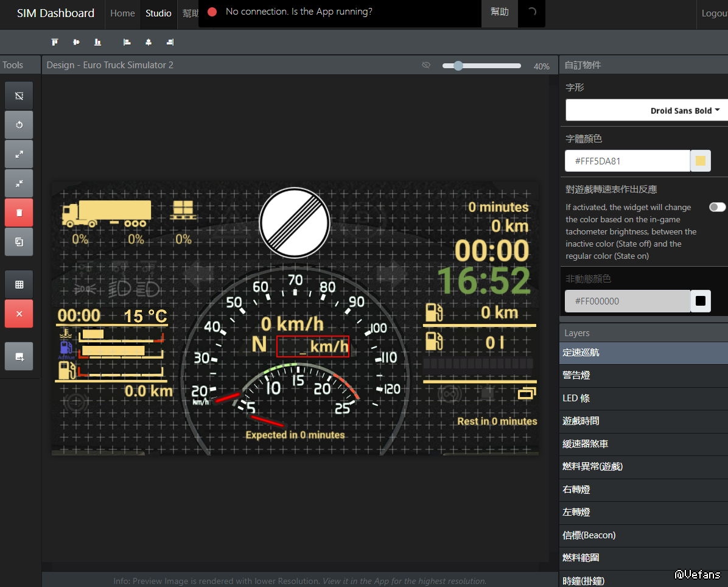Click the deselect selection tool icon
This screenshot has width=728, height=587.
[19, 96]
